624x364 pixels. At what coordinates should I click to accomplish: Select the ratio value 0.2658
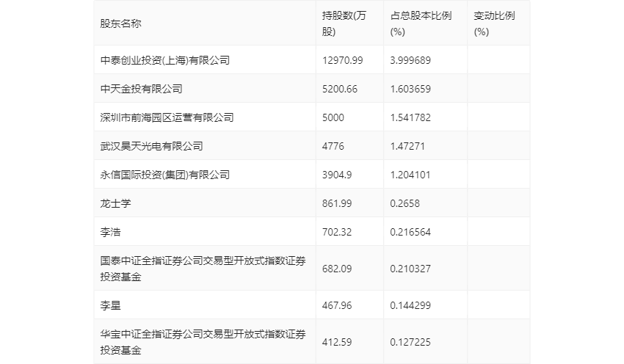coord(404,203)
